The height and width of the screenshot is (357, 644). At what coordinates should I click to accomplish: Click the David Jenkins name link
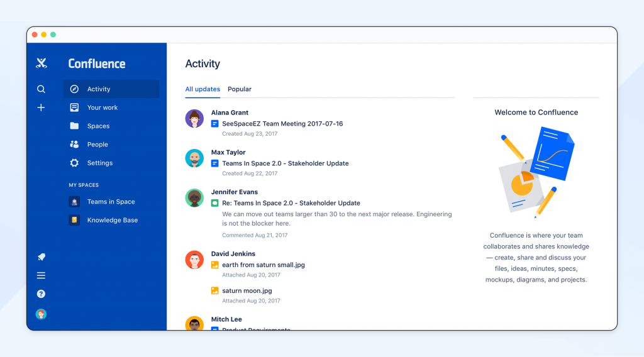point(233,254)
